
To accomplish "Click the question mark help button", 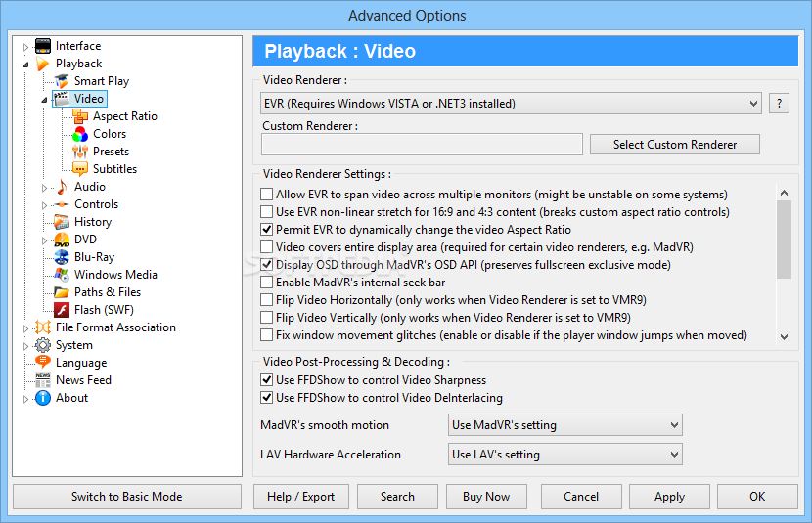I will (x=780, y=104).
